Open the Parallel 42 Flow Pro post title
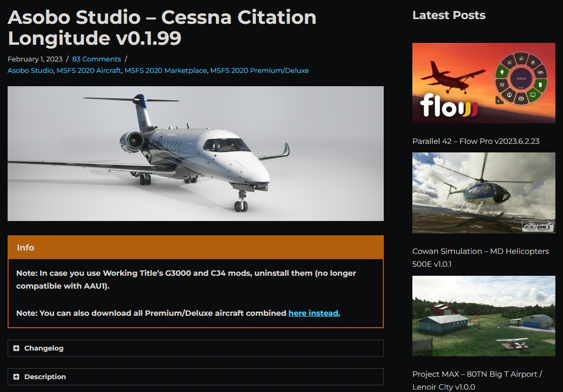Viewport: 563px width, 392px height. point(476,141)
